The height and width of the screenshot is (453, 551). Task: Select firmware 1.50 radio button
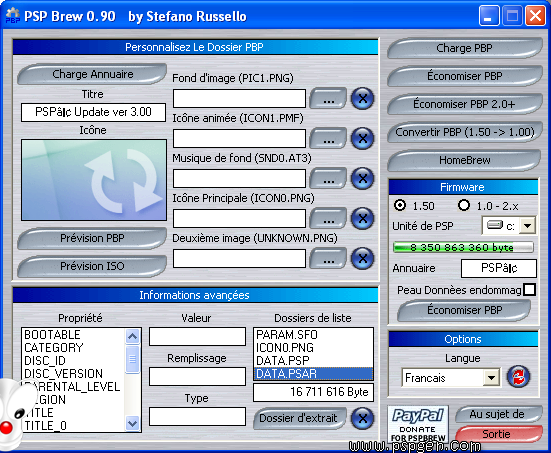400,205
